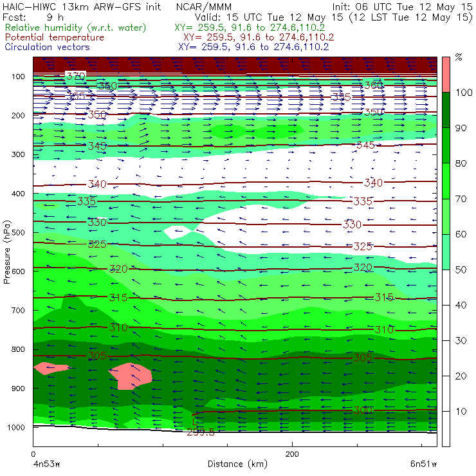Click the '50' colorbar tick label
The height and width of the screenshot is (476, 476).
tap(461, 270)
